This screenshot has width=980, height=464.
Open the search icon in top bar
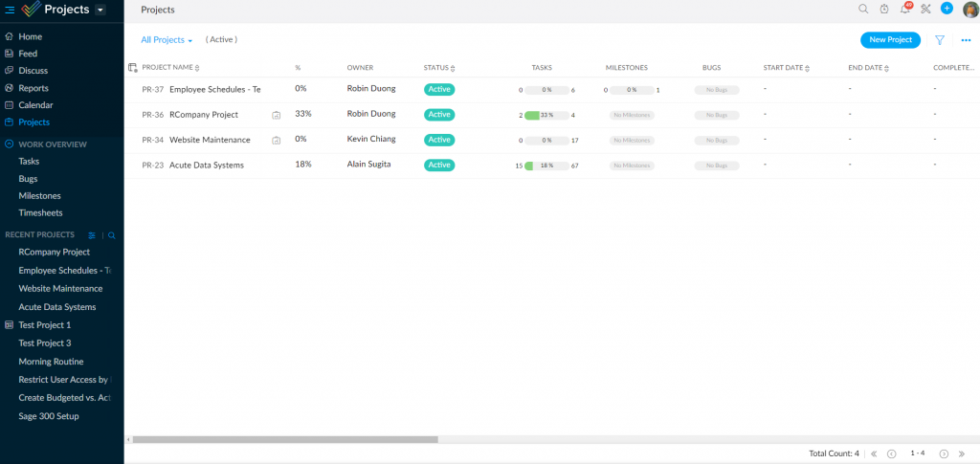pyautogui.click(x=863, y=9)
